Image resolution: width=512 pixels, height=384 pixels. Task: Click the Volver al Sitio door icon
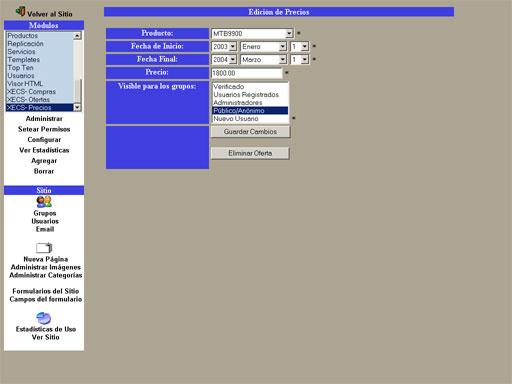[x=21, y=12]
